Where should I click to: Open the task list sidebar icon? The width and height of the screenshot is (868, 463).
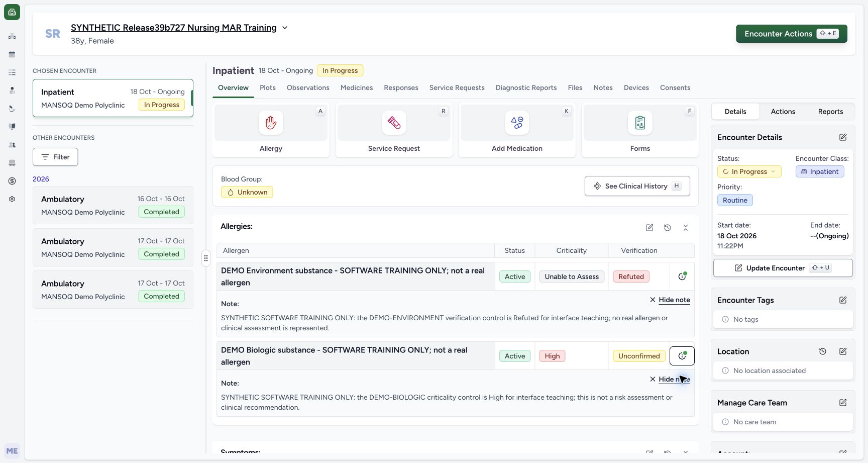(x=12, y=72)
